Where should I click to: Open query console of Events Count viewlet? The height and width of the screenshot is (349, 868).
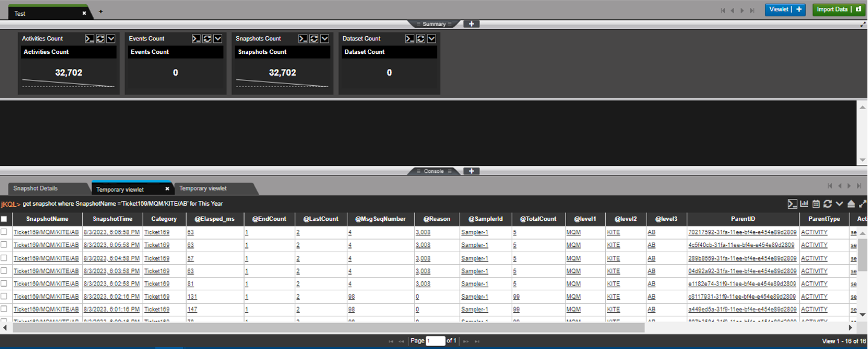coord(196,38)
